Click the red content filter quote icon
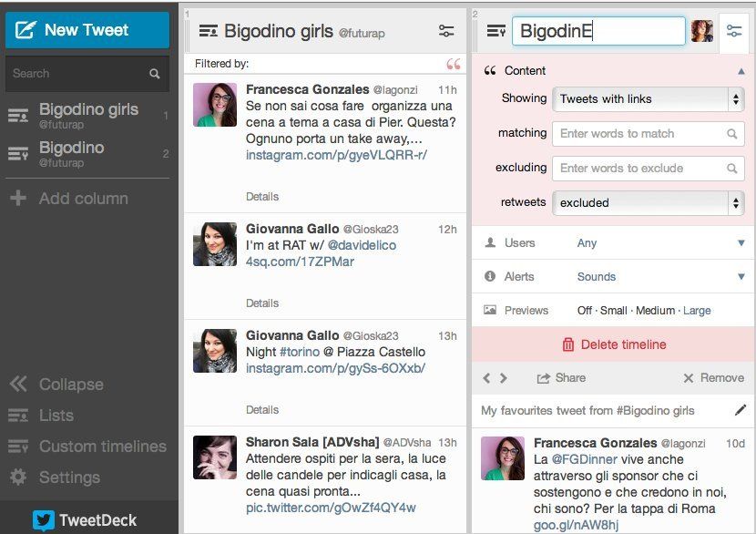Viewport: 756px width, 534px height. (454, 64)
